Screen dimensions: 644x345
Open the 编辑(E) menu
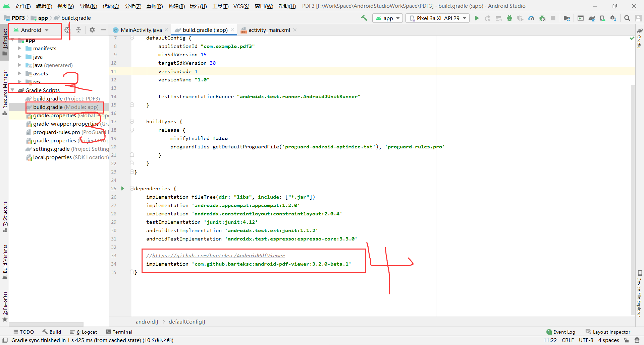[44, 6]
